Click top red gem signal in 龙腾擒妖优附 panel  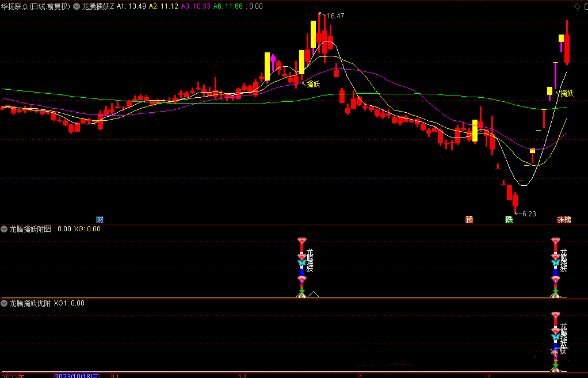pyautogui.click(x=555, y=315)
